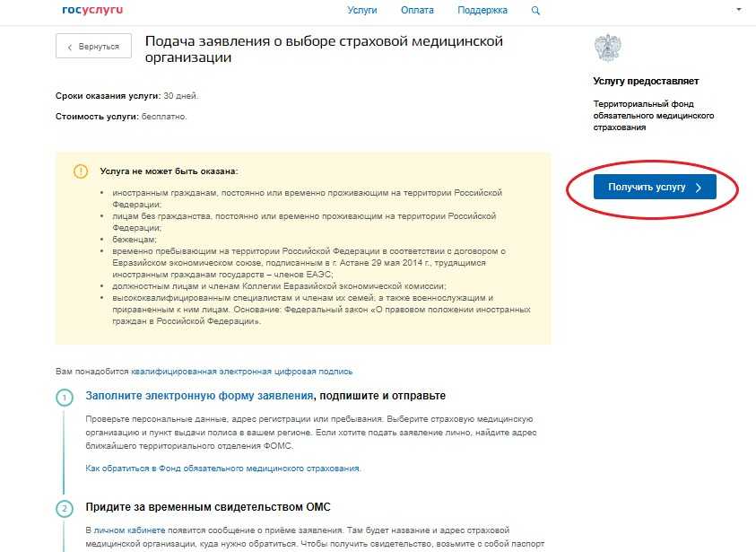The height and width of the screenshot is (552, 756).
Task: Click the page title heading text
Action: pyautogui.click(x=324, y=49)
